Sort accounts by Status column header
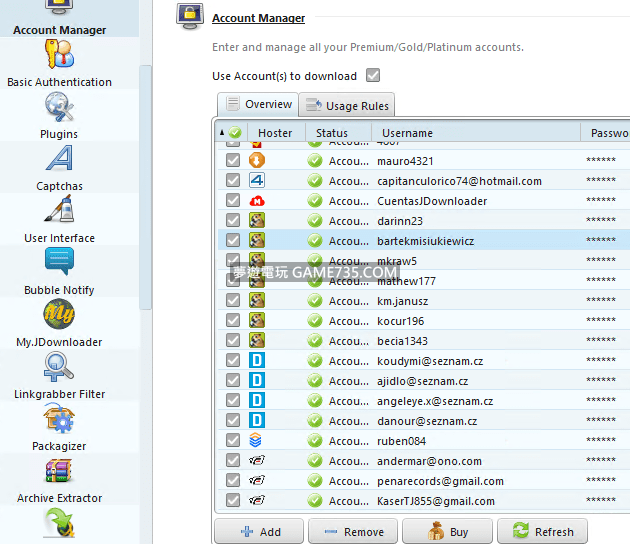 (x=332, y=133)
